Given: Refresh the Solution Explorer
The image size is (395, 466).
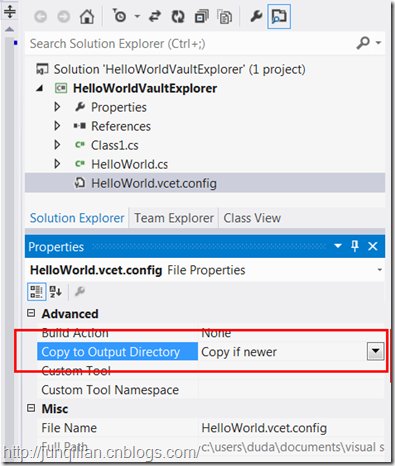Looking at the screenshot, I should (178, 16).
